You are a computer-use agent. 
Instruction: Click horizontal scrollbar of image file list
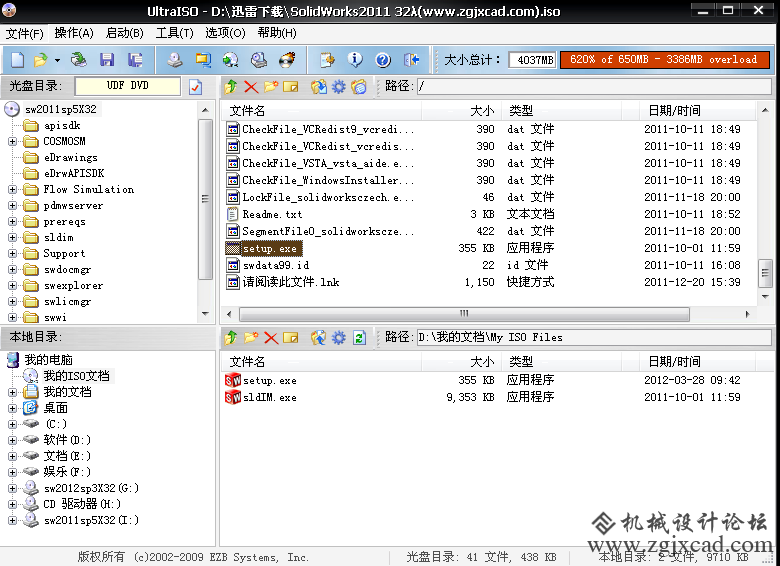(464, 314)
